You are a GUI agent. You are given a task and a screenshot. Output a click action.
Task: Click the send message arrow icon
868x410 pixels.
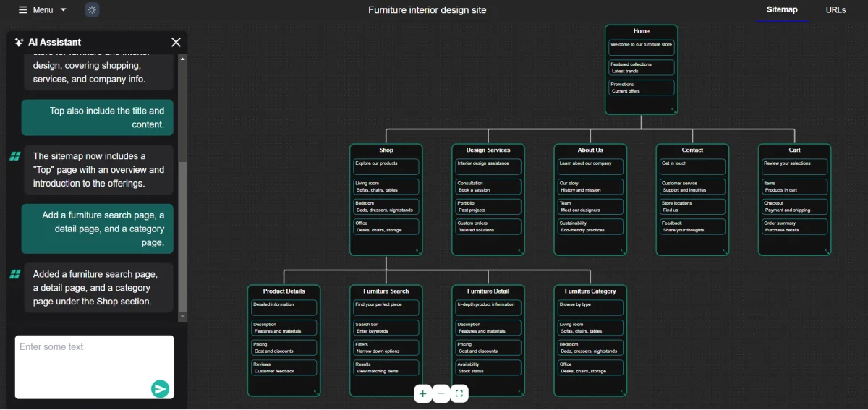click(x=160, y=389)
